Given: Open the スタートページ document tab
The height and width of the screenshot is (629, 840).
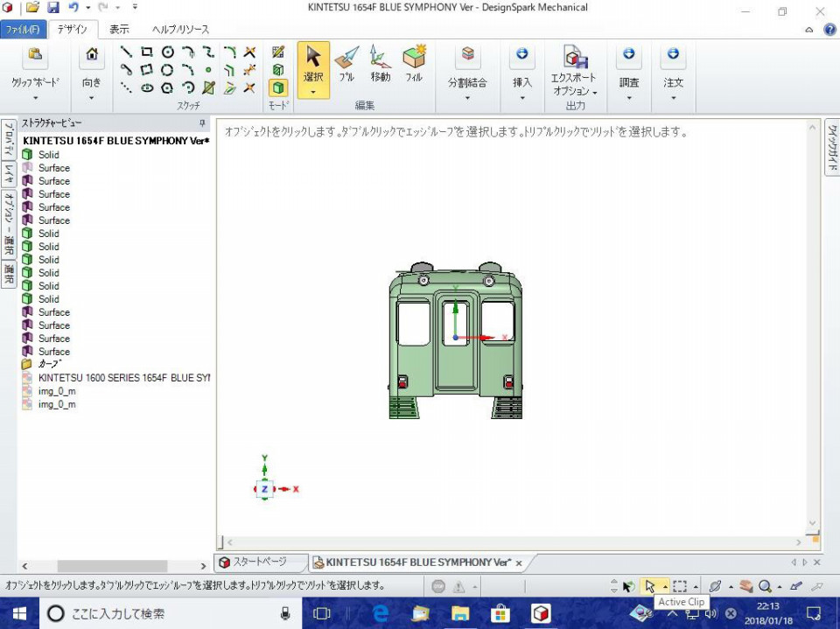Looking at the screenshot, I should pyautogui.click(x=262, y=562).
